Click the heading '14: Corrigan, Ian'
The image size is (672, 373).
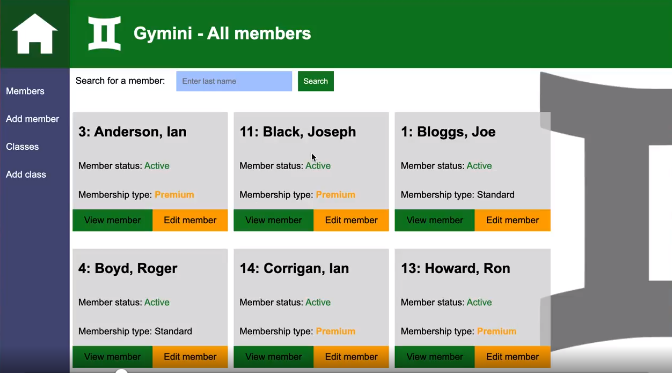(294, 268)
